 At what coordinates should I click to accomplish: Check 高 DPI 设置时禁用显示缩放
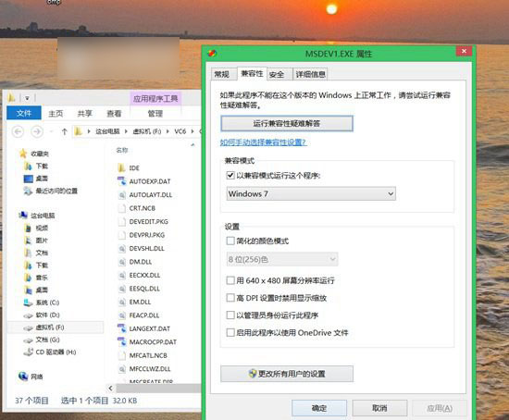pyautogui.click(x=230, y=298)
